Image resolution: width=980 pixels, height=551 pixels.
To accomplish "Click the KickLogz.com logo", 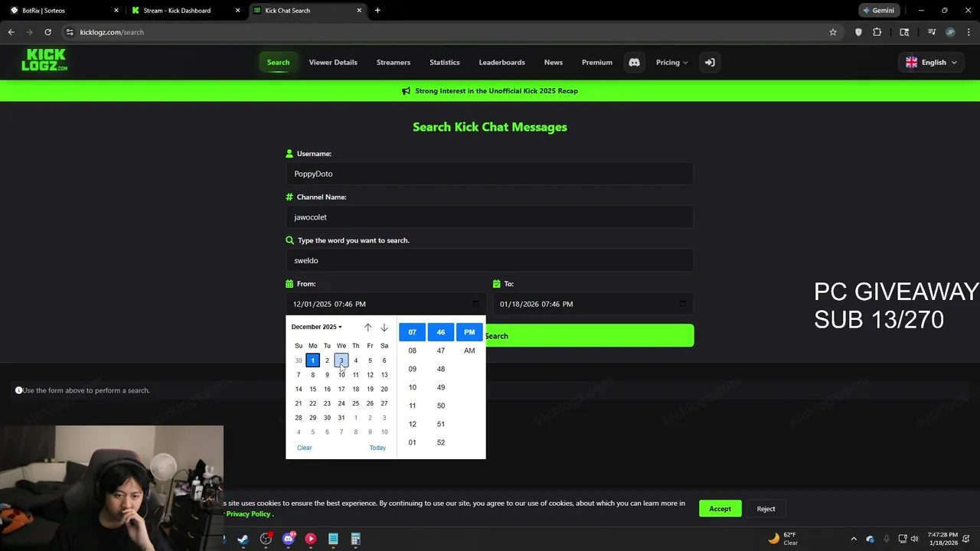I will [x=44, y=60].
